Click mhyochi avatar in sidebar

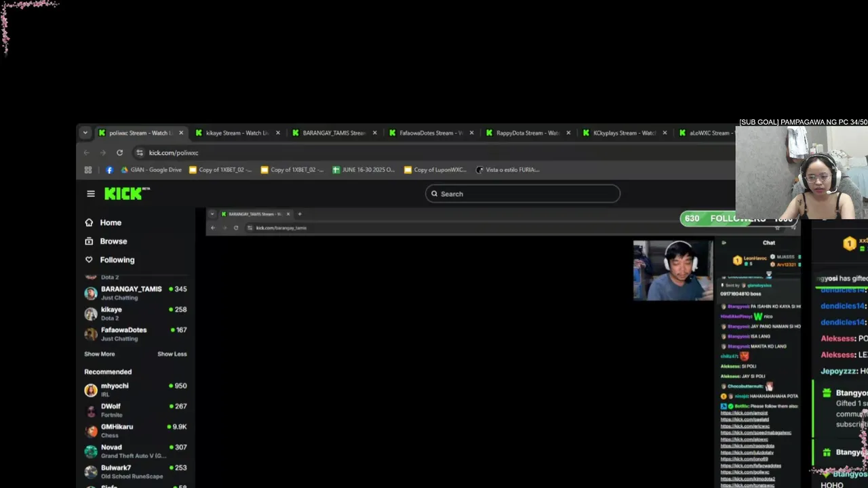pyautogui.click(x=91, y=390)
